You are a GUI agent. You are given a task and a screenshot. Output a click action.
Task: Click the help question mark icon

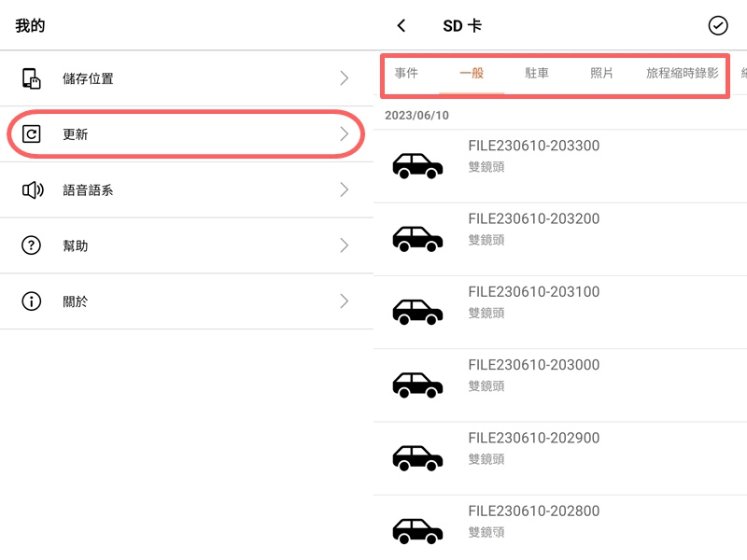(32, 245)
